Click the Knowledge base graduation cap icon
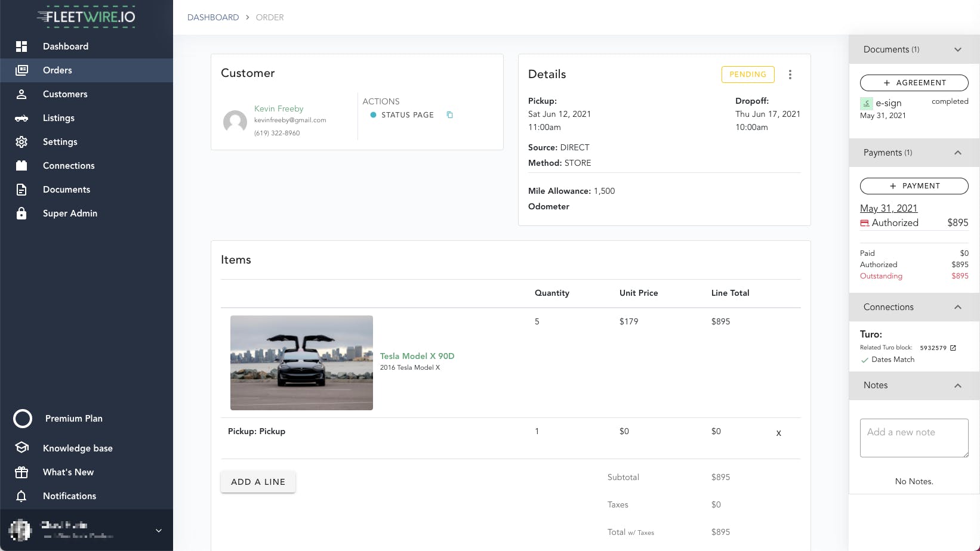 click(x=21, y=448)
